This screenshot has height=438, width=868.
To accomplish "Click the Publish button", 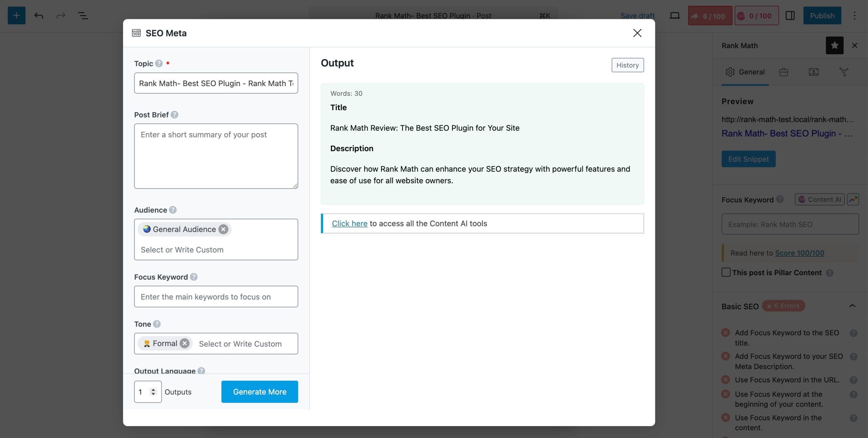I will click(822, 16).
